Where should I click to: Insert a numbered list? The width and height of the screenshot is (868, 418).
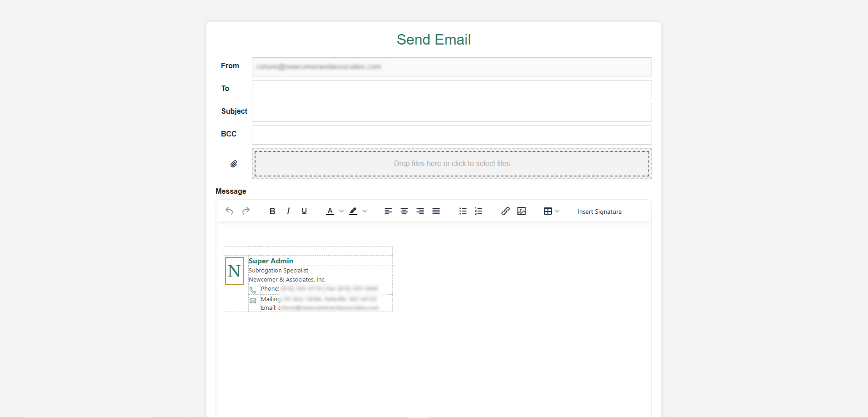coord(479,211)
